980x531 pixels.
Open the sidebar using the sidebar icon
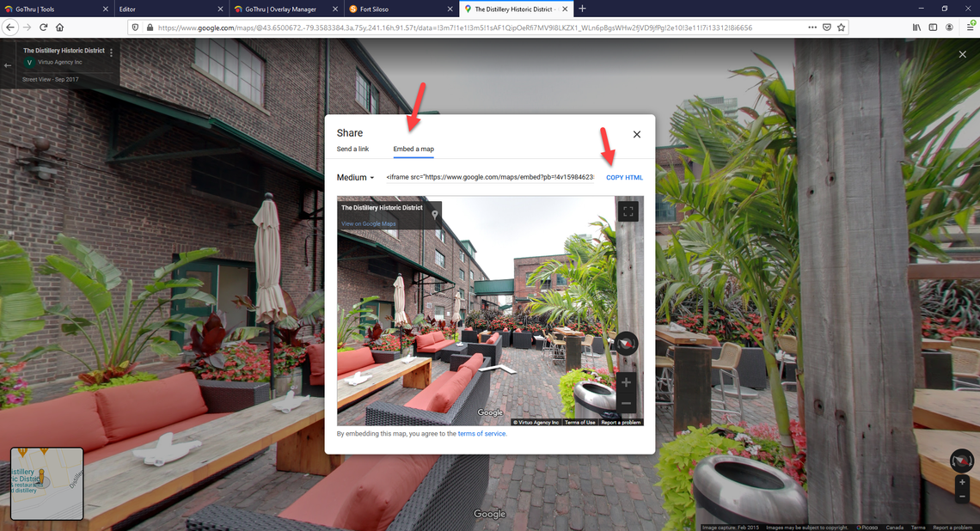pos(932,27)
